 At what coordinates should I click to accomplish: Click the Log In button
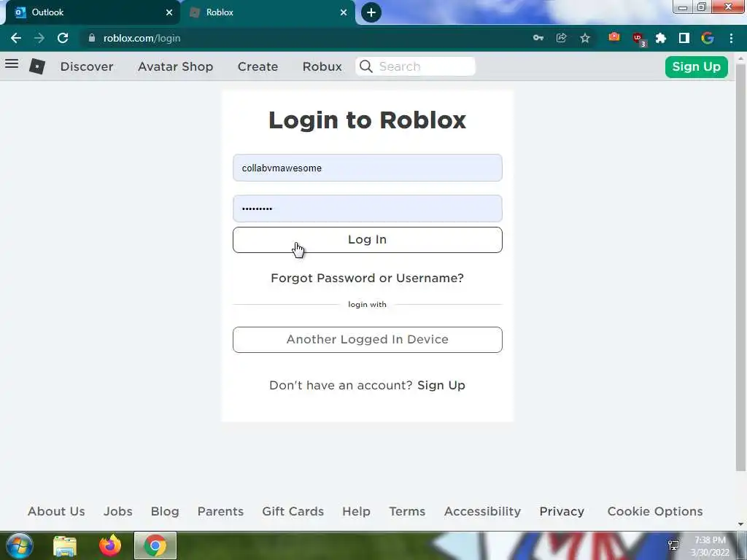(x=368, y=239)
